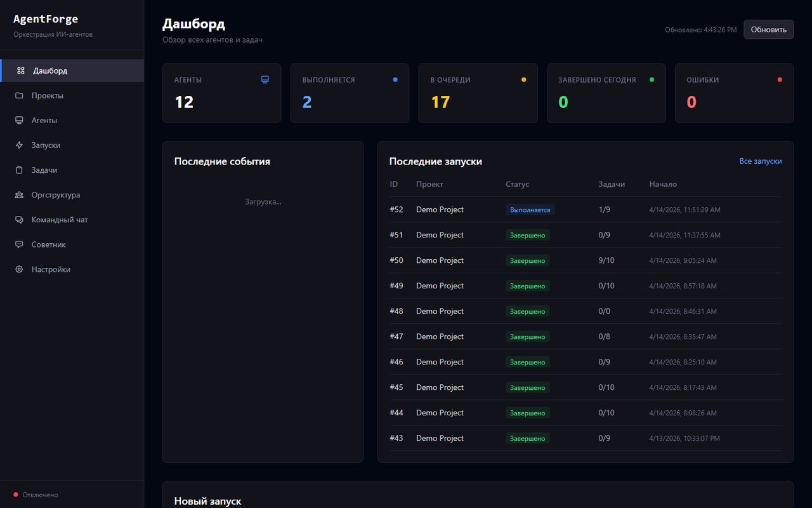Click the Агенты monitor icon in sidebar
The image size is (812, 508).
click(19, 120)
